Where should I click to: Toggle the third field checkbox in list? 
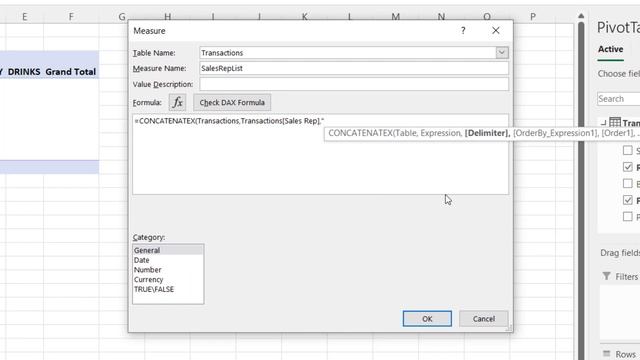628,184
